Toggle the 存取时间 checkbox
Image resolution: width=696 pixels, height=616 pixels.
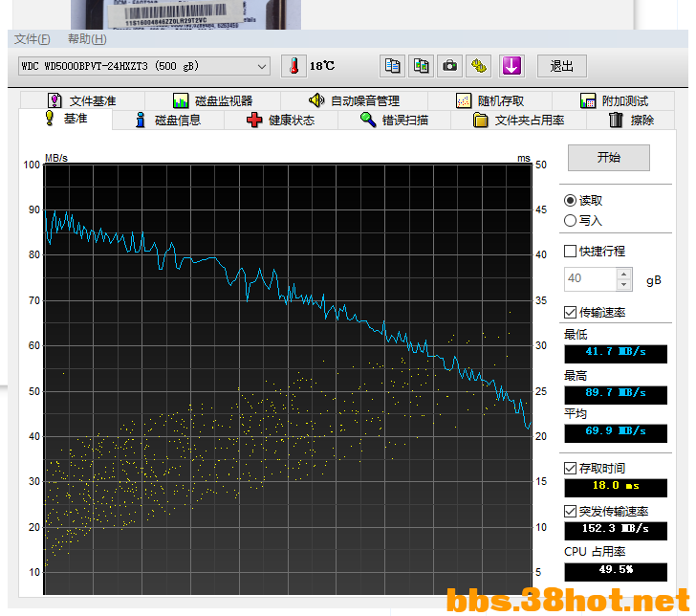click(x=571, y=468)
